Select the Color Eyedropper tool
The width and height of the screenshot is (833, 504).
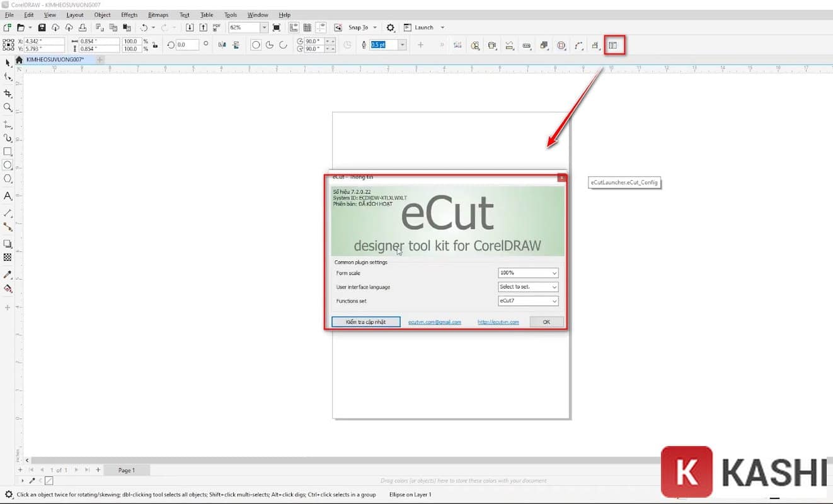(8, 275)
